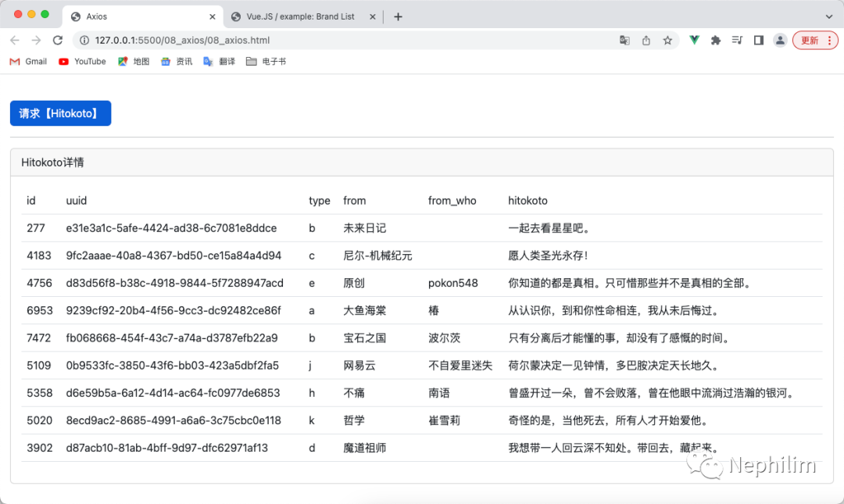
Task: Open the new tab plus button
Action: (x=398, y=16)
